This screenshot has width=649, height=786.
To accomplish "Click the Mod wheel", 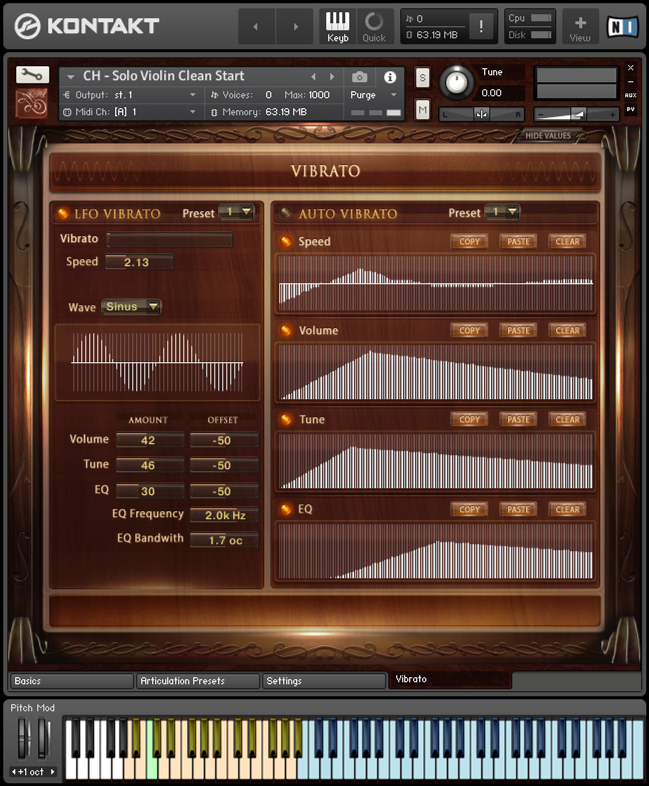I will pyautogui.click(x=43, y=738).
